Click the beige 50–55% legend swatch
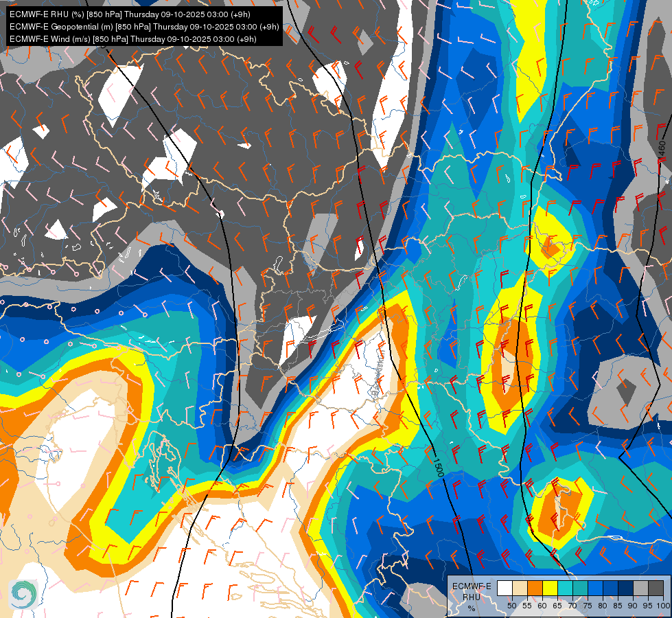The height and width of the screenshot is (618, 672). coord(520,588)
